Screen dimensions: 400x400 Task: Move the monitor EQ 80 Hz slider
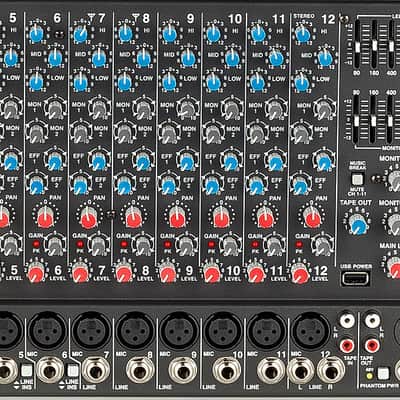coord(357,121)
